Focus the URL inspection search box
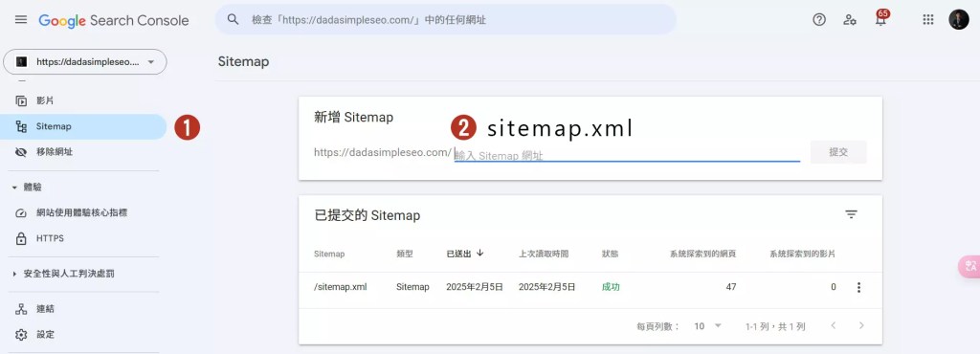 coord(446,19)
